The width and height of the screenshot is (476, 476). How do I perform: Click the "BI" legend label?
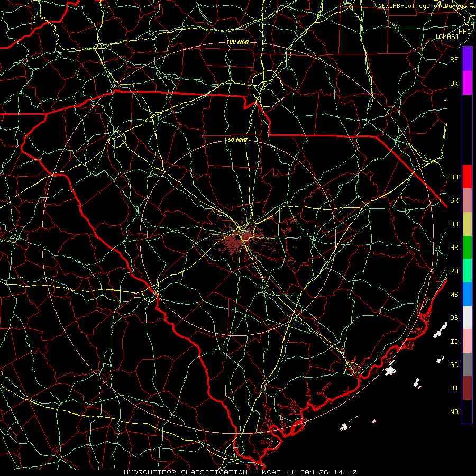tap(454, 388)
